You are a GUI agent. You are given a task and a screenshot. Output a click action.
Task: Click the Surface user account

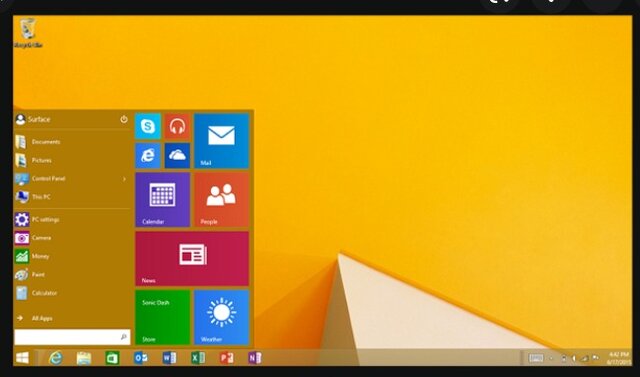[33, 120]
